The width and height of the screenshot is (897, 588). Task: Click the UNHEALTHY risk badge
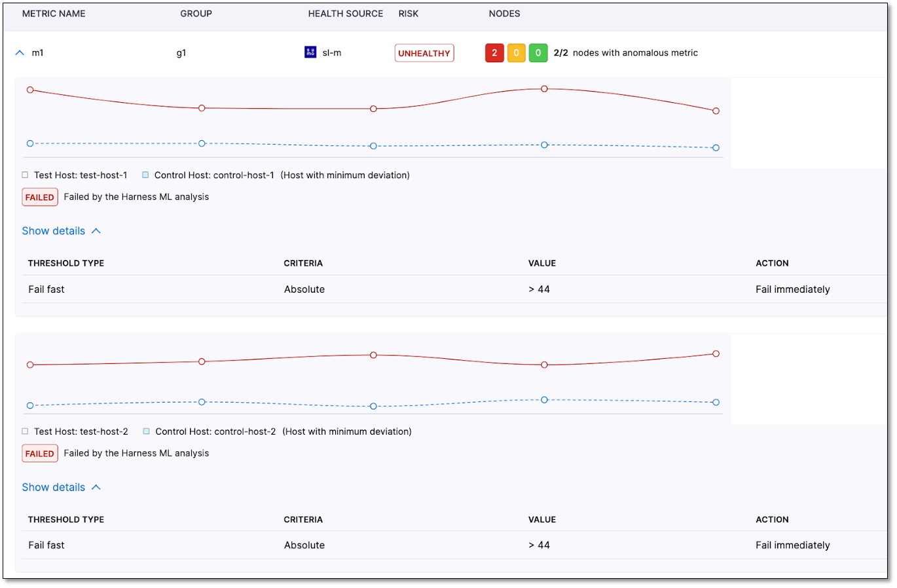(424, 53)
